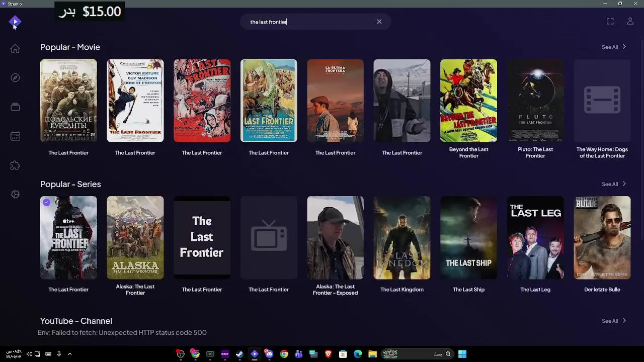Open Microsoft Teams from the taskbar
Image resolution: width=644 pixels, height=362 pixels.
pos(299,354)
